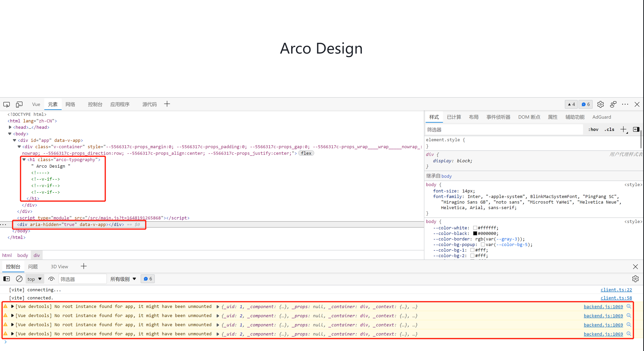
Task: Switch to the 网络 tab
Action: point(70,104)
